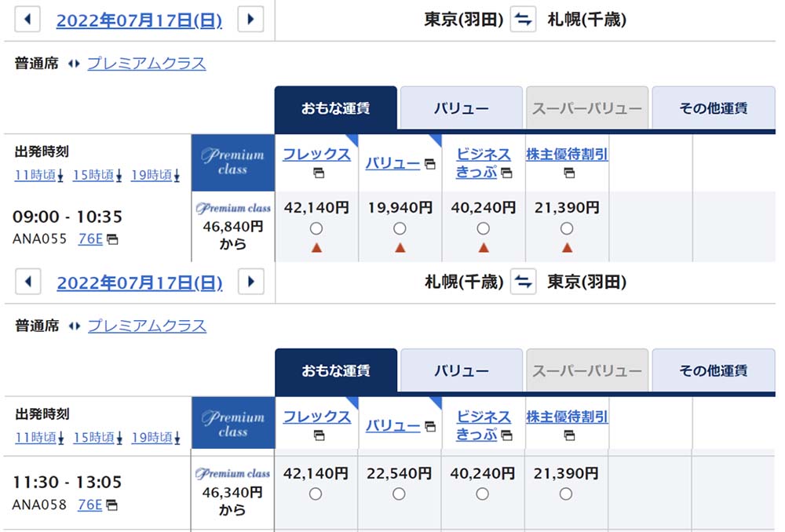
Task: Open ビジネスきっぷ popup icon in return table
Action: click(x=506, y=435)
